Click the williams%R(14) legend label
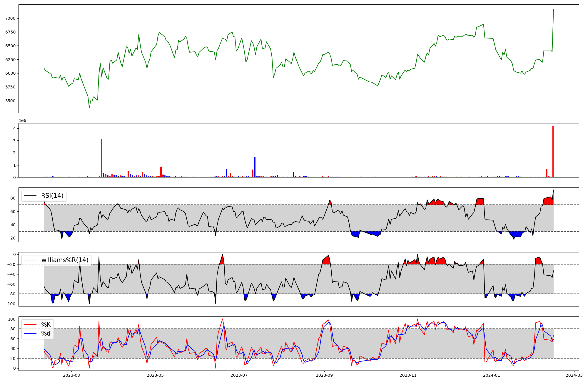 point(65,260)
